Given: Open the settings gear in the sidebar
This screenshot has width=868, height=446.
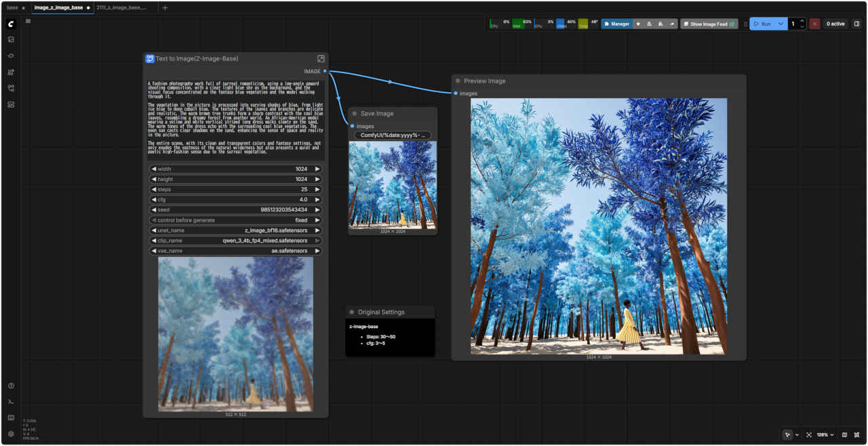Looking at the screenshot, I should pyautogui.click(x=11, y=434).
